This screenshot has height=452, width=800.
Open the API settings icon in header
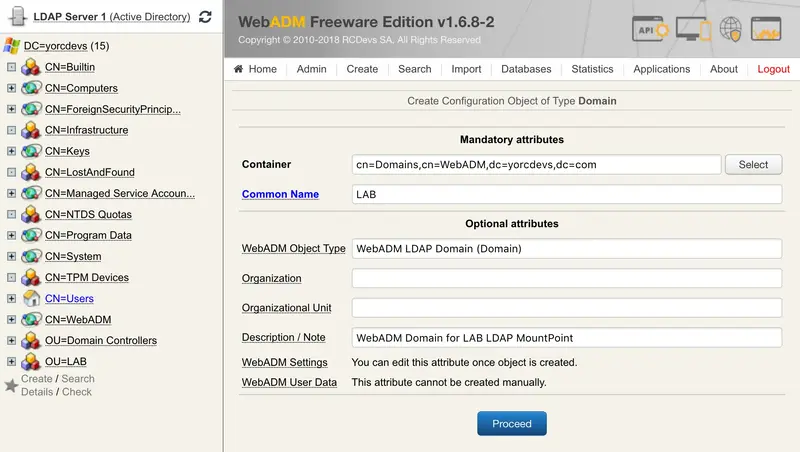tap(650, 29)
